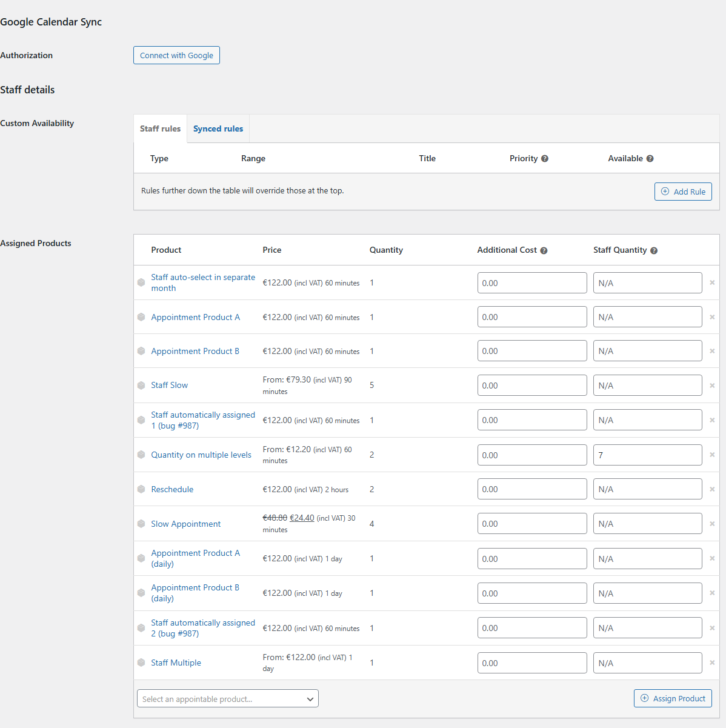Expand the Select an appointable product list
This screenshot has width=726, height=728.
(227, 698)
